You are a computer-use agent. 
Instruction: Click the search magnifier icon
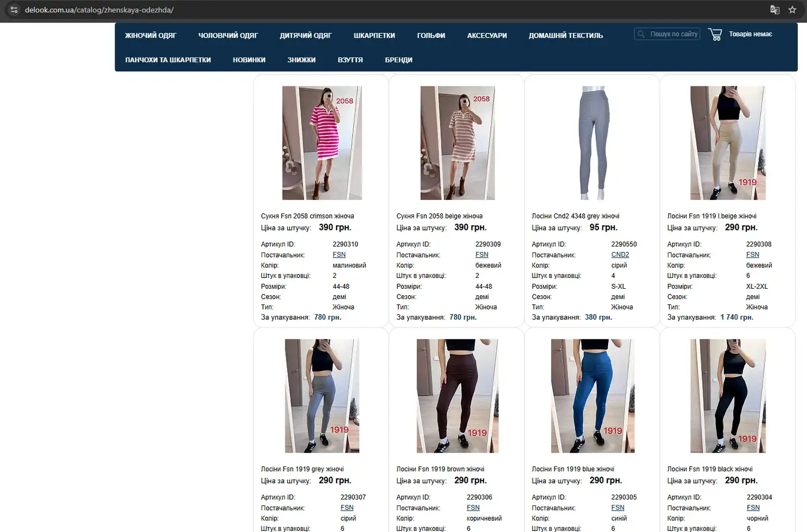click(641, 34)
